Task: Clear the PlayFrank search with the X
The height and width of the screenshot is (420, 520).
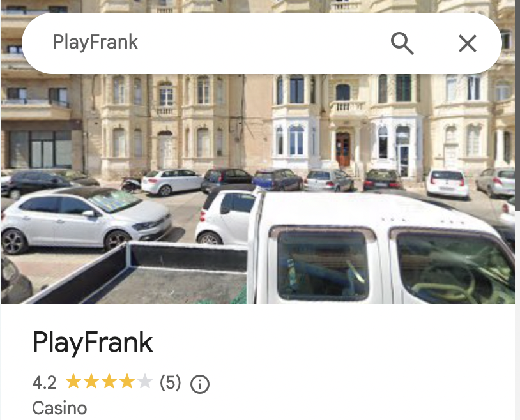Action: click(468, 43)
